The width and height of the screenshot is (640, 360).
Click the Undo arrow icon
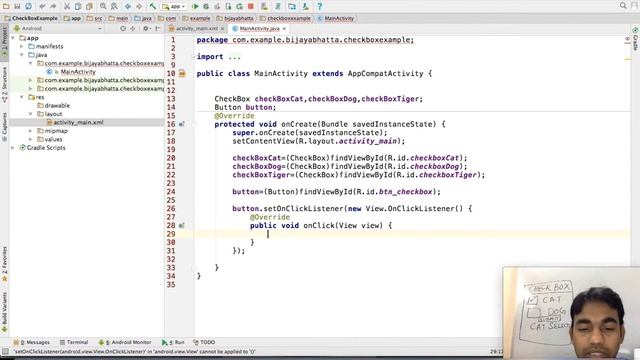[x=42, y=6]
